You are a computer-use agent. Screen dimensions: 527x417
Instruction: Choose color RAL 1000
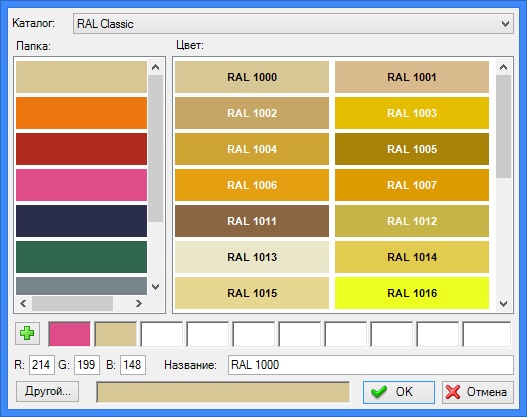pos(252,77)
